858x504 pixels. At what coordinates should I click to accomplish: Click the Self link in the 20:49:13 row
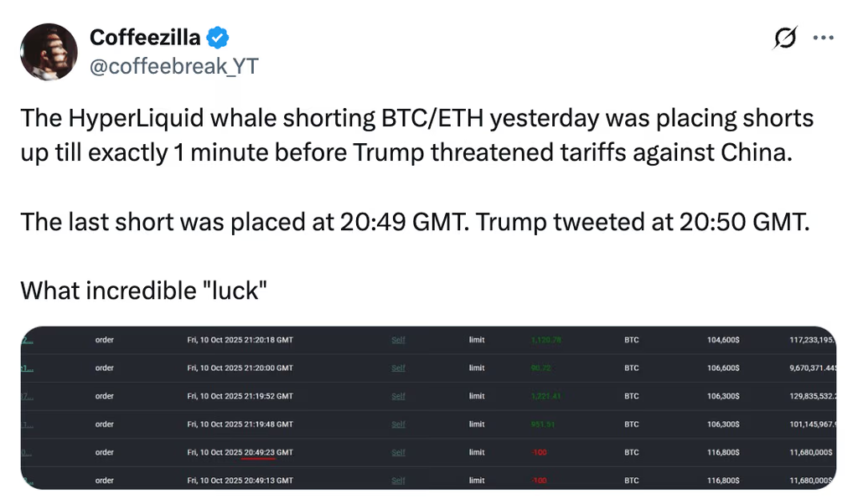coord(398,481)
